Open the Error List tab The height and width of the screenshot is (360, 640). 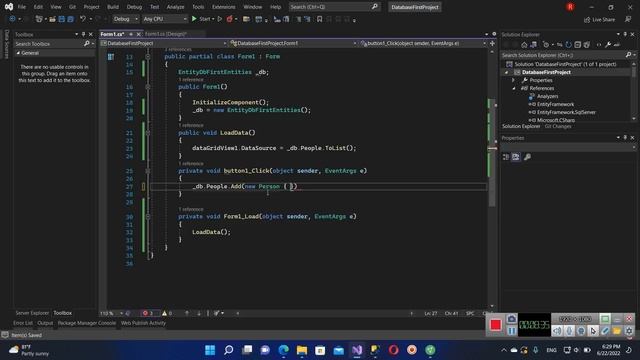(x=23, y=323)
